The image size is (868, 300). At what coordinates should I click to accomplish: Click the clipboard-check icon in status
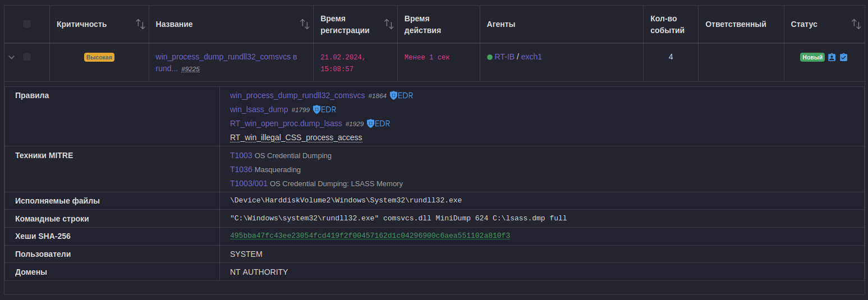point(843,57)
